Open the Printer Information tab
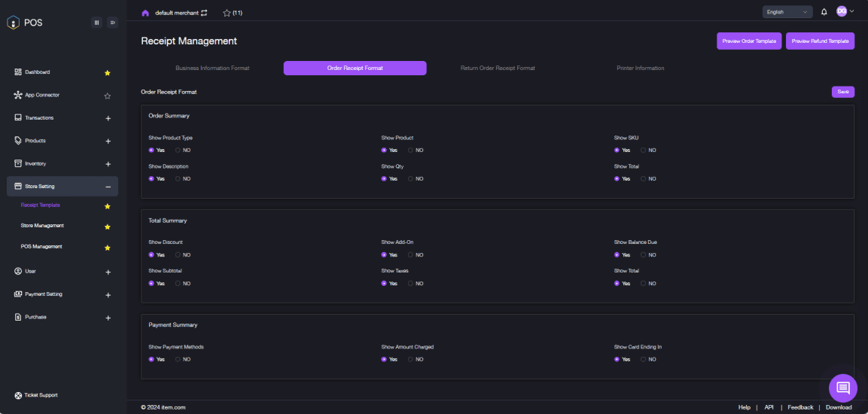This screenshot has width=868, height=414. [641, 68]
